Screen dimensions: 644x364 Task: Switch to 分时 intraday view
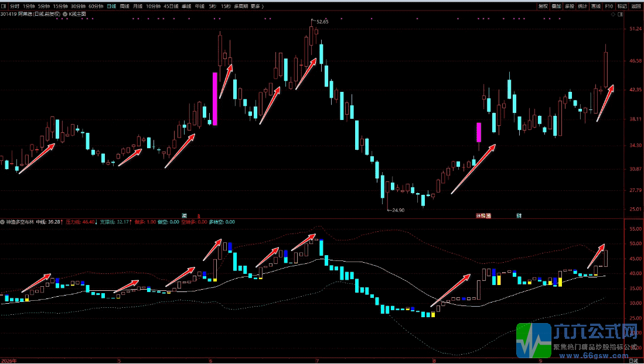15,6
